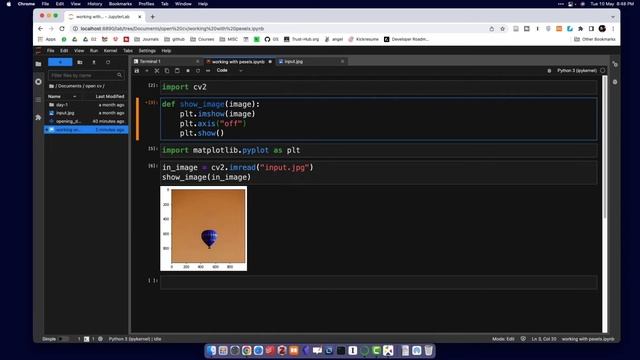Restart the kernel from notebook toolbar
Image resolution: width=640 pixels, height=360 pixels.
[198, 71]
